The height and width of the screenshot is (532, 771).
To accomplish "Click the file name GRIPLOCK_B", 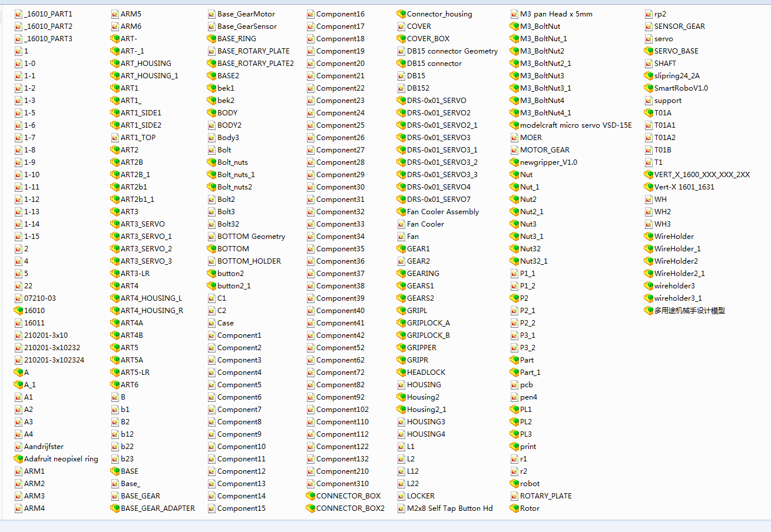I will click(428, 335).
